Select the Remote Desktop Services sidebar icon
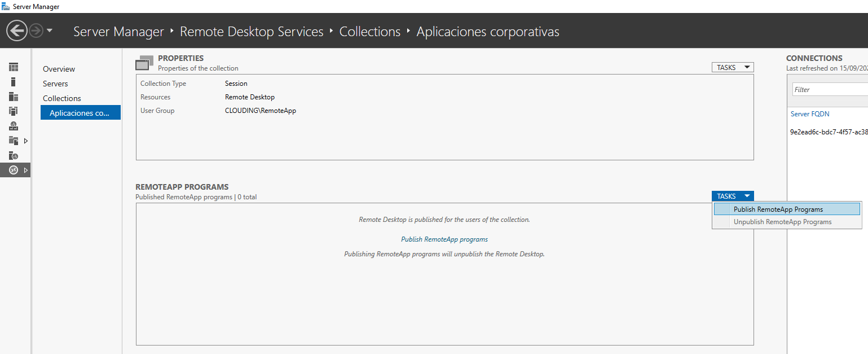868x354 pixels. click(x=14, y=170)
